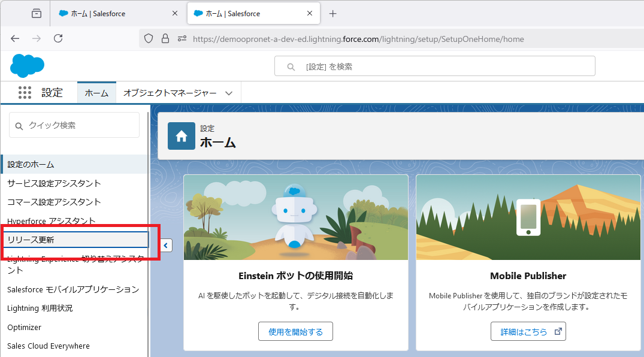
Task: Click the Salesforce cloud logo
Action: (27, 65)
